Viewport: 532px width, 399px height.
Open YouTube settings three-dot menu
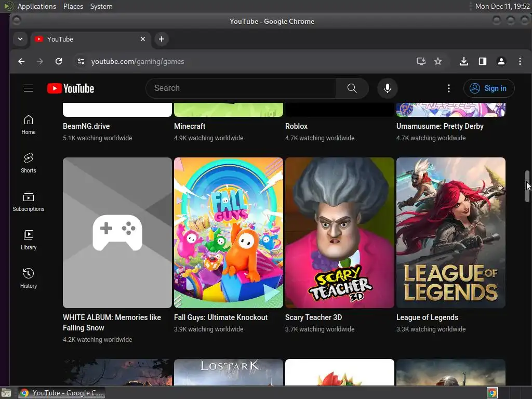(448, 88)
